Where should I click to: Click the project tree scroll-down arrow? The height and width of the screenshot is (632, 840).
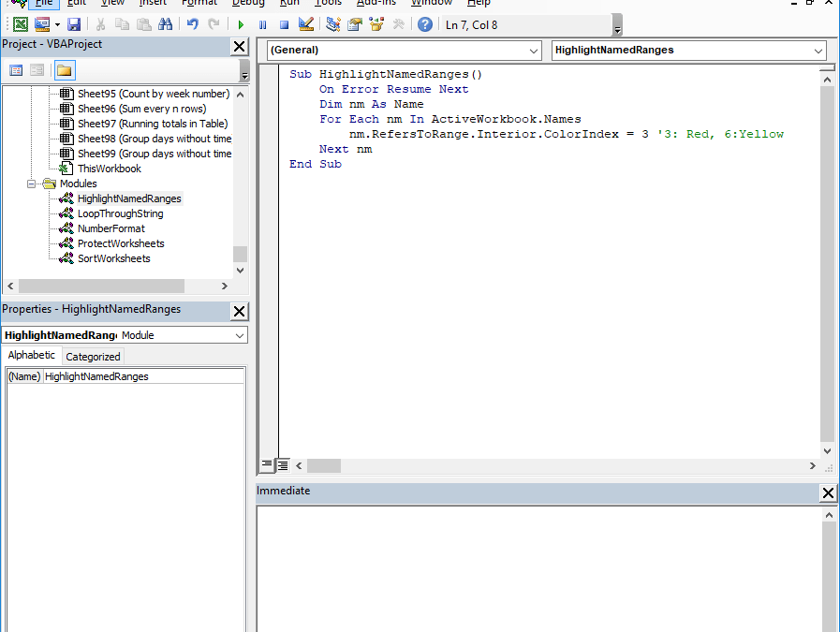click(240, 270)
